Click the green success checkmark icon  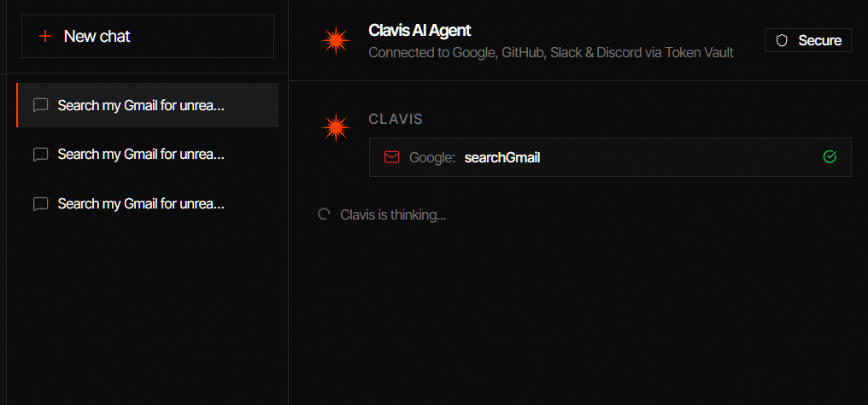point(830,157)
